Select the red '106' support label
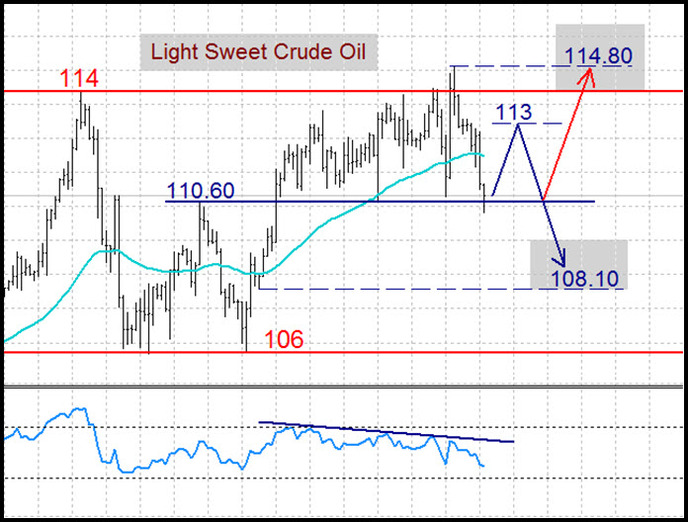Image resolution: width=688 pixels, height=522 pixels. tap(284, 340)
